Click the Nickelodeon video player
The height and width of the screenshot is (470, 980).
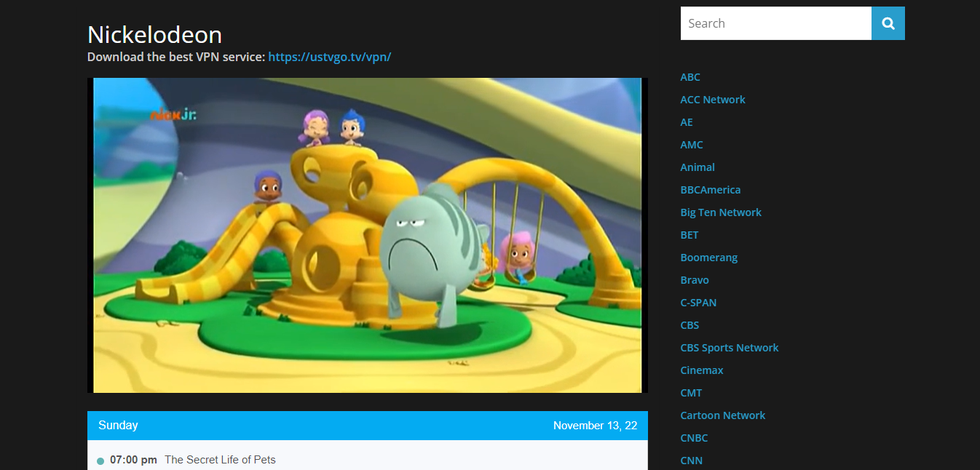pyautogui.click(x=368, y=235)
